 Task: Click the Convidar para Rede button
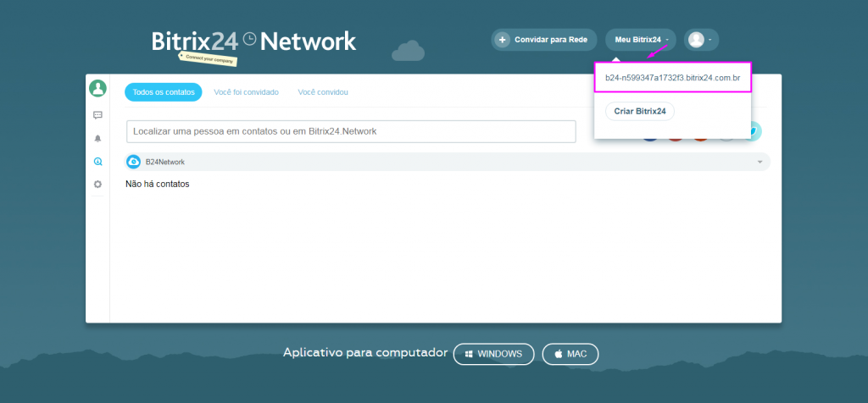tap(543, 40)
